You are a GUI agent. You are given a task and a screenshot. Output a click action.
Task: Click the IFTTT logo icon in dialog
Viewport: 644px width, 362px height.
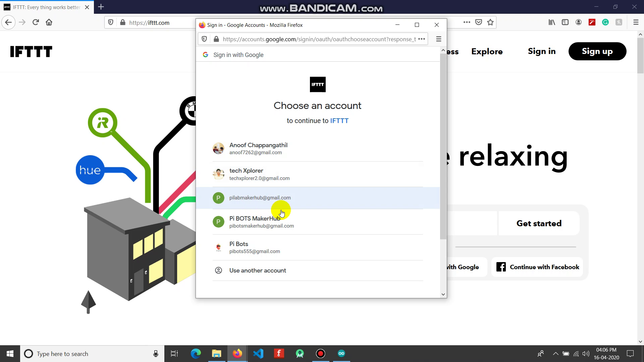click(318, 84)
